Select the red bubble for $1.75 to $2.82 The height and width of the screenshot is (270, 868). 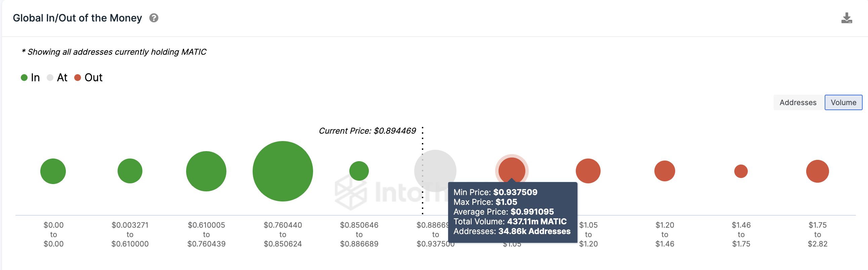817,171
